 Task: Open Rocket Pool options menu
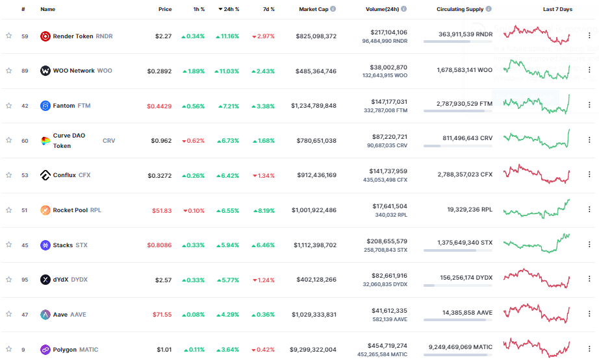(x=589, y=210)
